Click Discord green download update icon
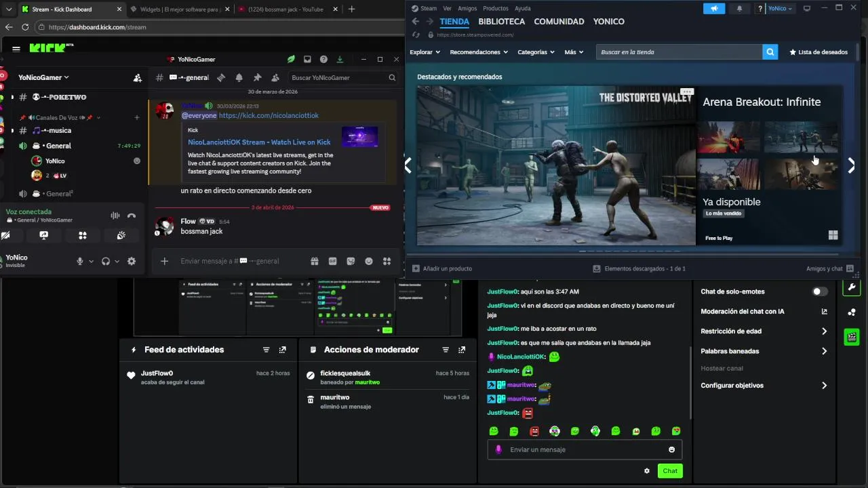 click(x=340, y=60)
